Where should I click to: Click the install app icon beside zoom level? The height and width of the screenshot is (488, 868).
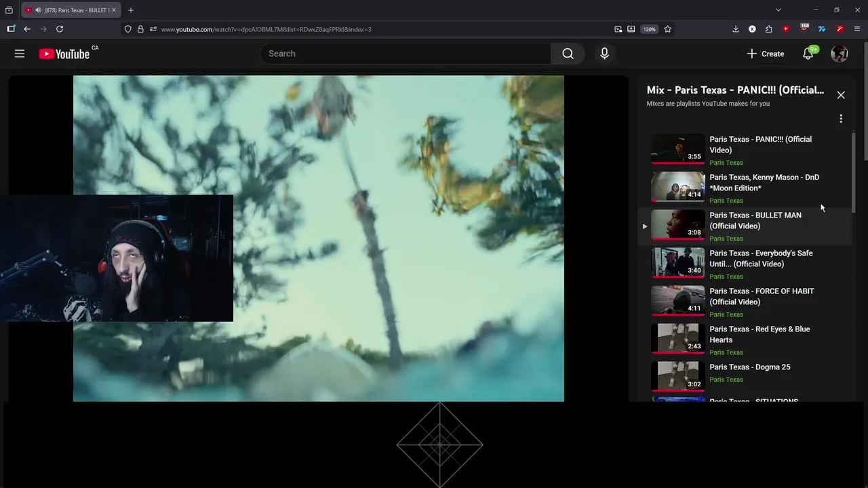[x=631, y=29]
